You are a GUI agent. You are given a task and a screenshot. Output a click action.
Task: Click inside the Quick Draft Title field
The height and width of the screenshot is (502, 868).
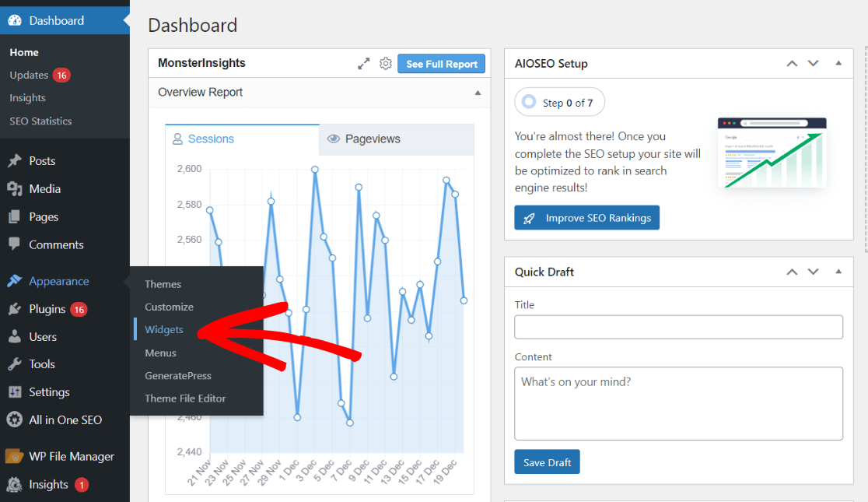click(678, 327)
